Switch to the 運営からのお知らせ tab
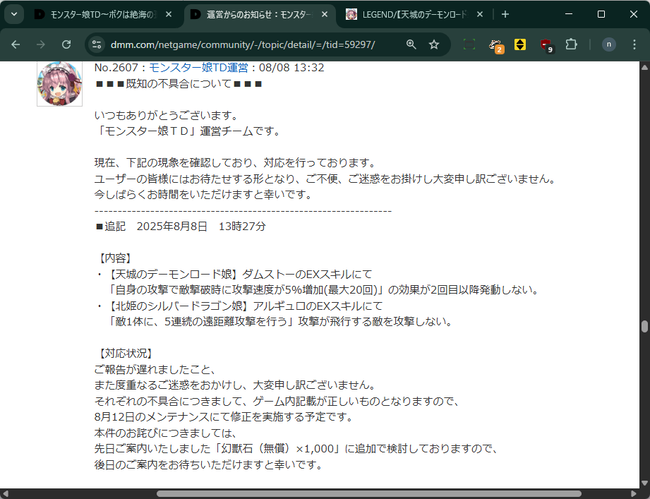Image resolution: width=650 pixels, height=499 pixels. pos(259,15)
